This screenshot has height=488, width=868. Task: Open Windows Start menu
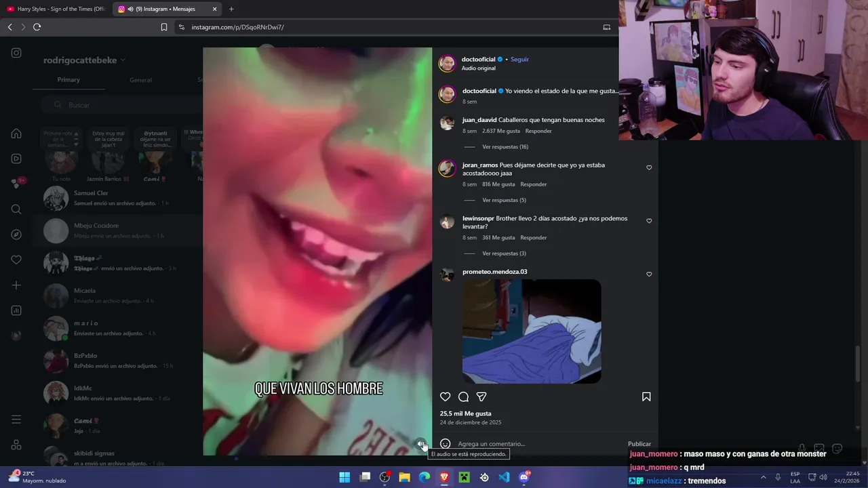tap(344, 477)
